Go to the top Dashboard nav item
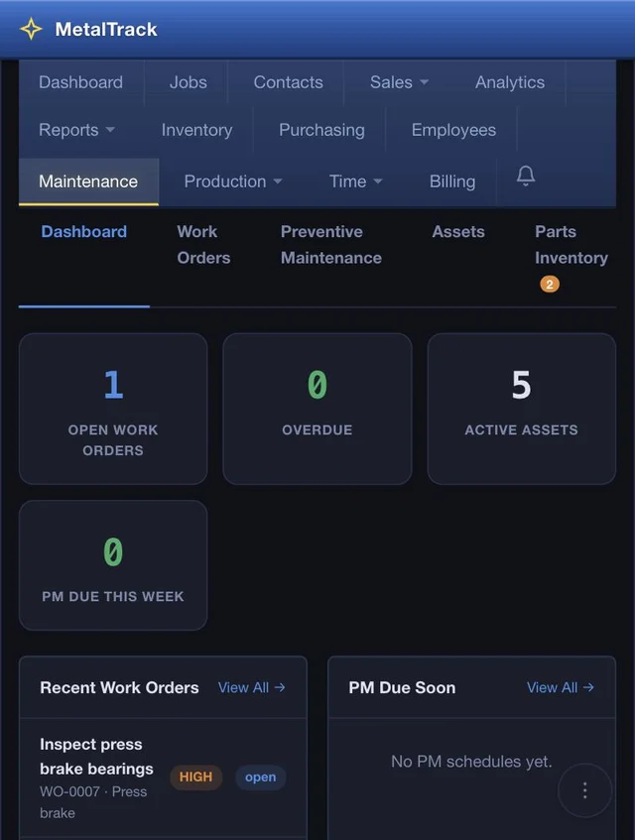Viewport: 635px width, 840px height. pos(81,82)
